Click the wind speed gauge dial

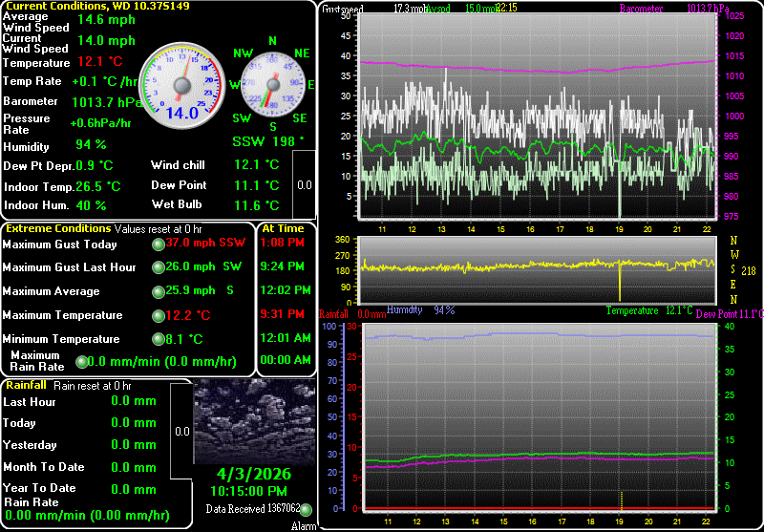(180, 84)
